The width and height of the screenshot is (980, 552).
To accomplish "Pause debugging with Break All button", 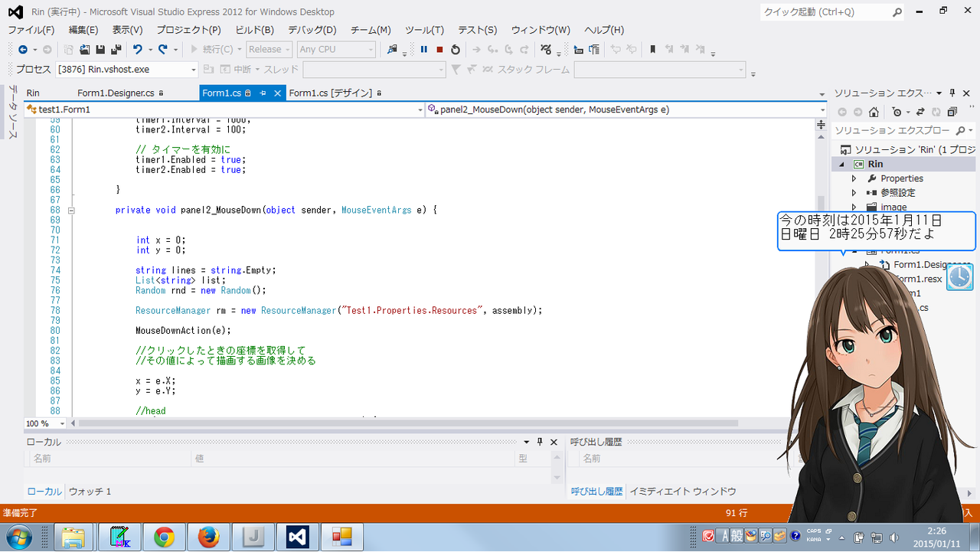I will [424, 50].
